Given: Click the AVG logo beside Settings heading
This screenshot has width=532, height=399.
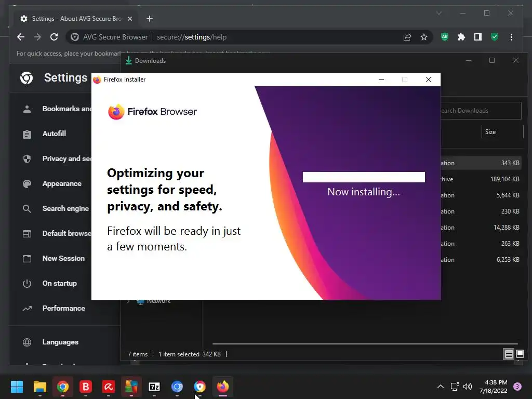Looking at the screenshot, I should pos(26,78).
